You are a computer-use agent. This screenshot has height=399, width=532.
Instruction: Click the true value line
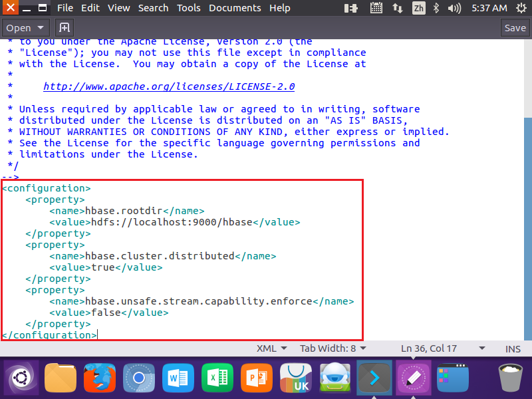[106, 267]
